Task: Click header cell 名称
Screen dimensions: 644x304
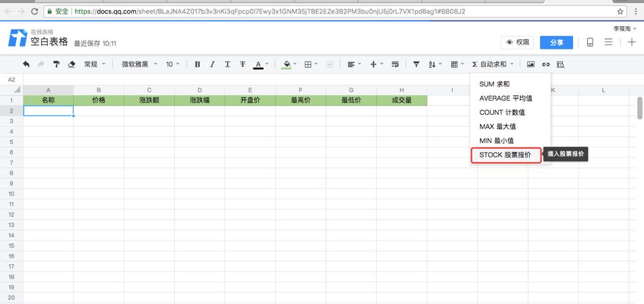Action: pyautogui.click(x=49, y=100)
